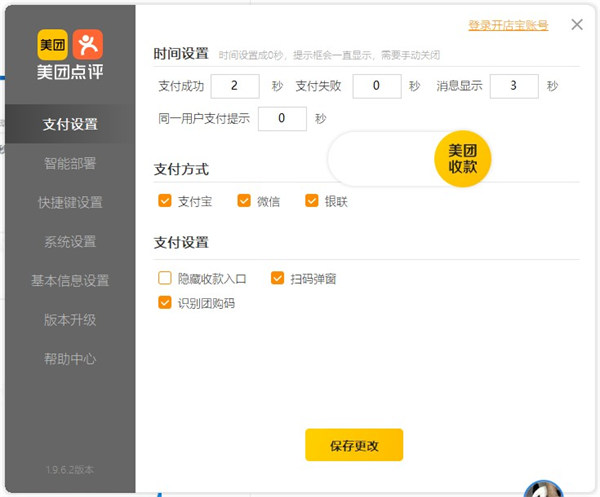Uncheck the 识别团购码 option
The height and width of the screenshot is (497, 600).
pos(165,302)
